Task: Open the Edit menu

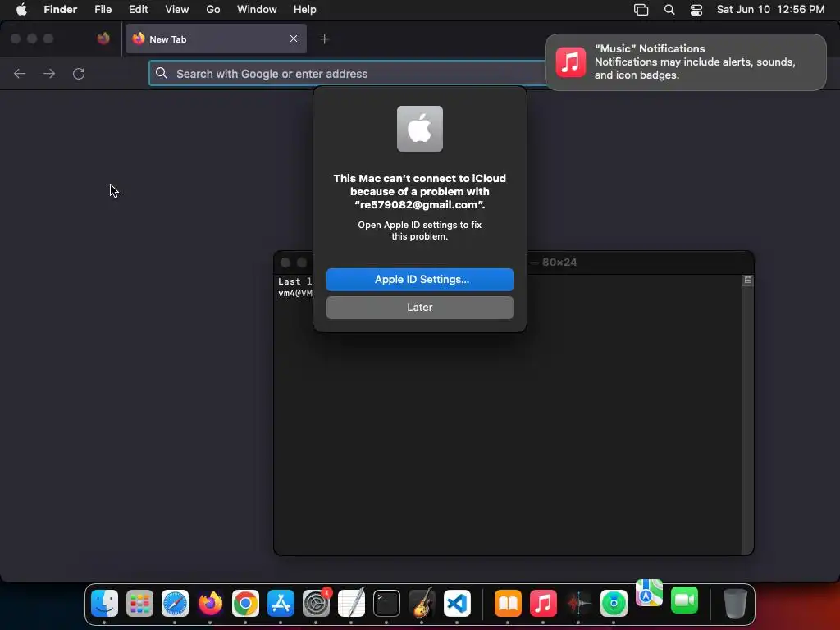Action: click(138, 9)
